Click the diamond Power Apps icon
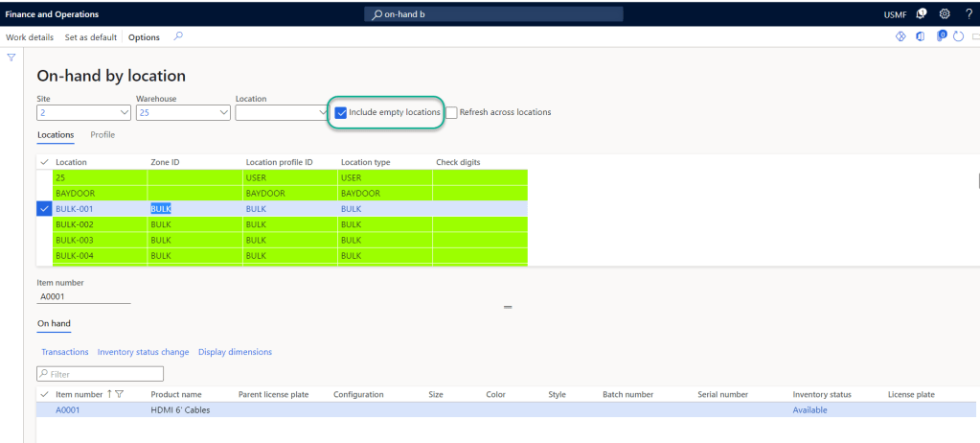Screen dimensions: 980x443 900,36
